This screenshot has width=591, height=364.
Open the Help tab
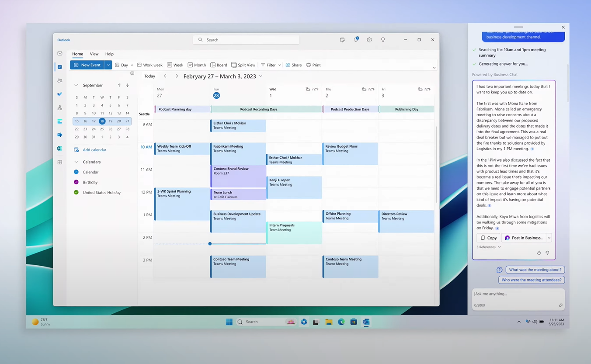pyautogui.click(x=109, y=54)
